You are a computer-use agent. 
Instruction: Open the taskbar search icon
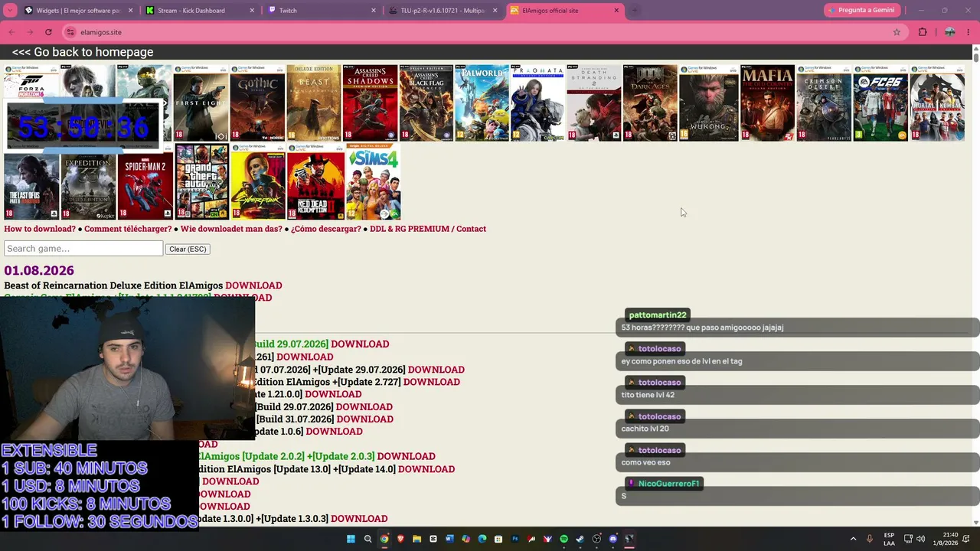pyautogui.click(x=367, y=539)
